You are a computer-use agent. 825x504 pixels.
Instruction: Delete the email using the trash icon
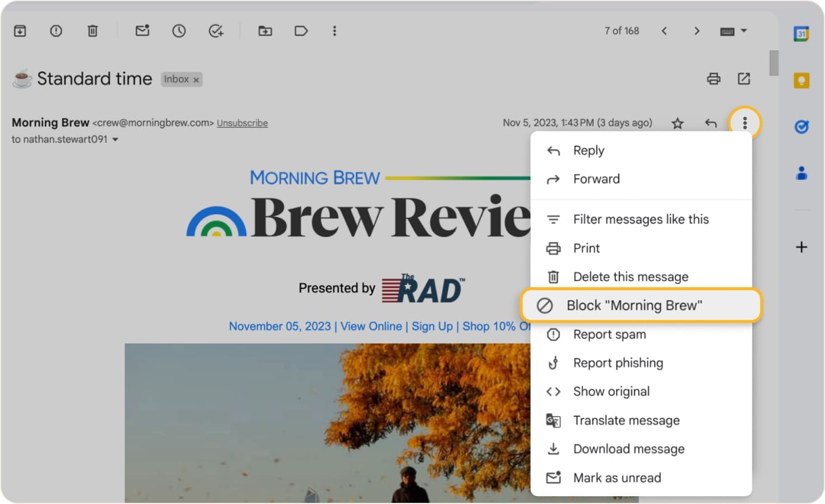pos(92,31)
